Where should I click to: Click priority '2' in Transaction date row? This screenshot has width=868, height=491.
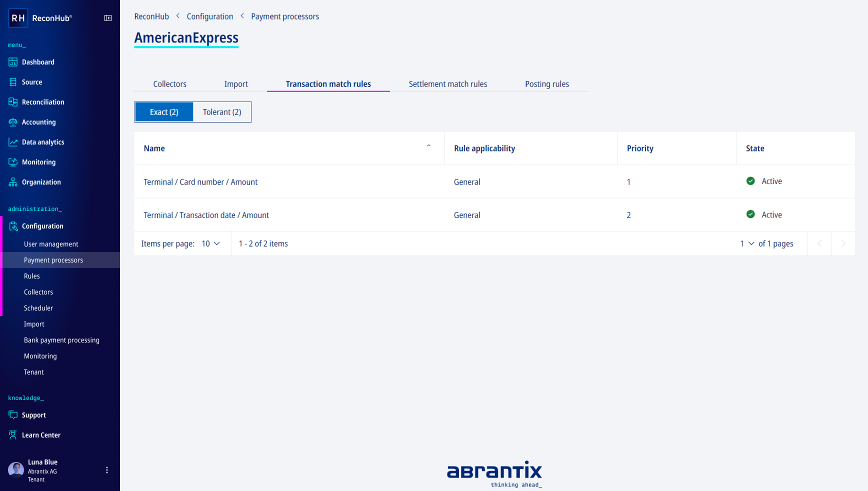point(628,215)
